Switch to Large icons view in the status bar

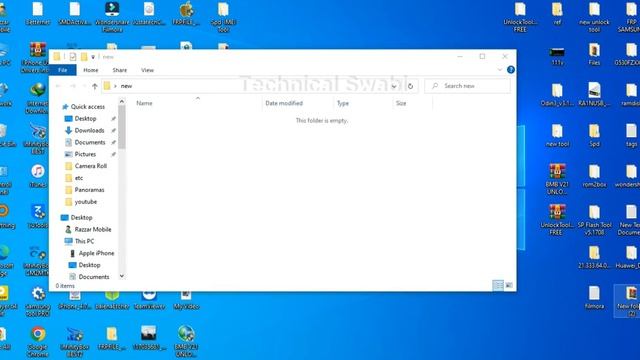pos(509,285)
